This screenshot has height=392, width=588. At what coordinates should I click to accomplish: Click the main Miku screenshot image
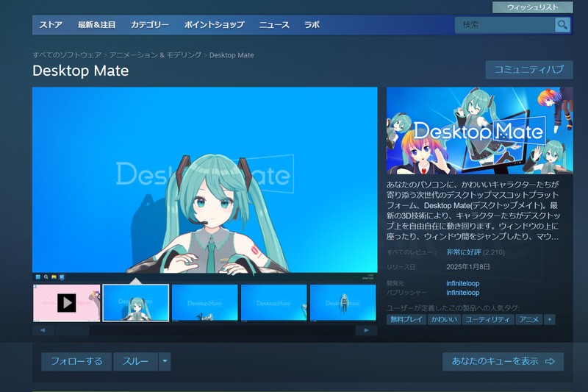pyautogui.click(x=205, y=184)
